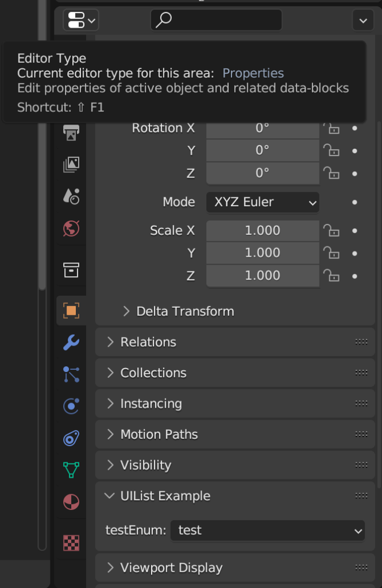Click the Properties link in the tooltip
Viewport: 382px width, 588px height.
tap(253, 73)
